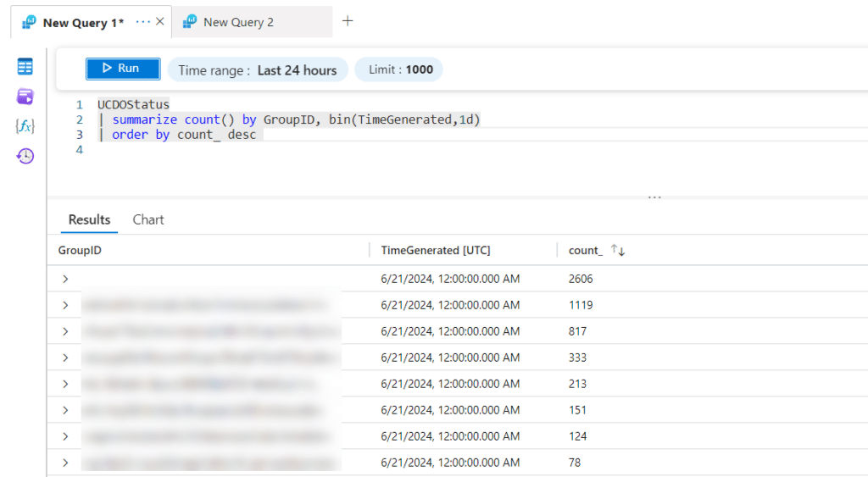Switch to New Query 1 tab
The height and width of the screenshot is (477, 868).
click(83, 23)
